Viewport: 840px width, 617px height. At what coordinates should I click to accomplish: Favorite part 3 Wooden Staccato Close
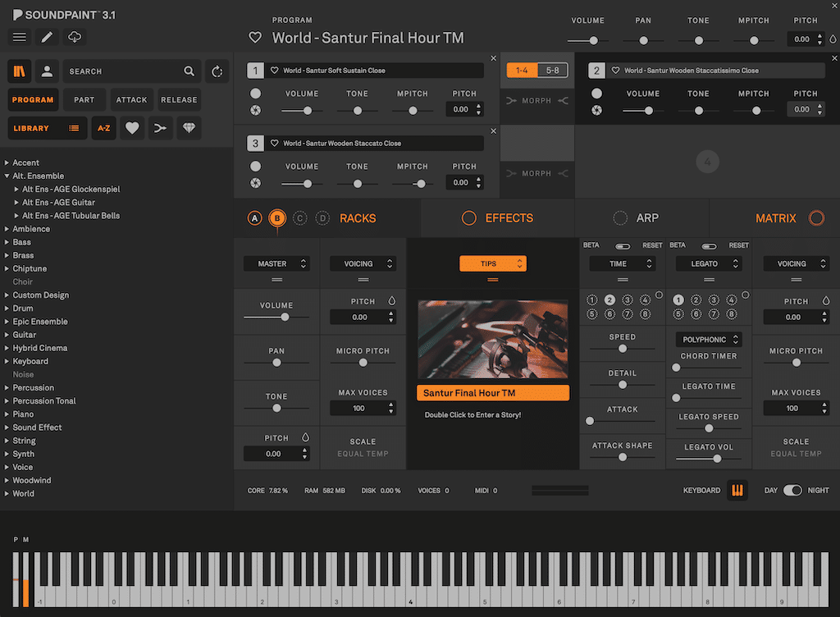274,143
